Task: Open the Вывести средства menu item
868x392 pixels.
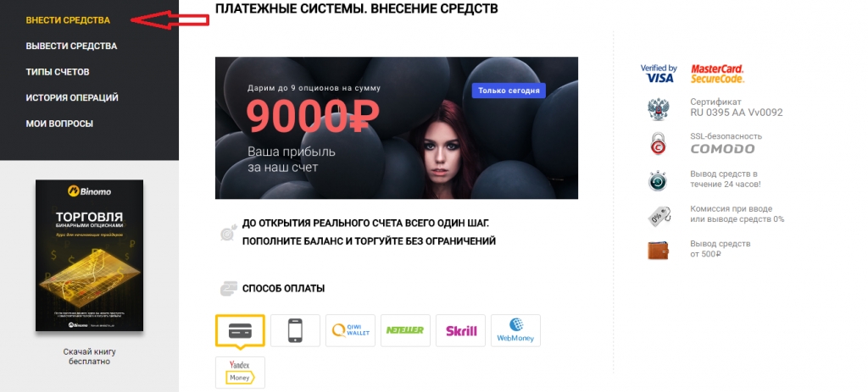Action: 71,47
